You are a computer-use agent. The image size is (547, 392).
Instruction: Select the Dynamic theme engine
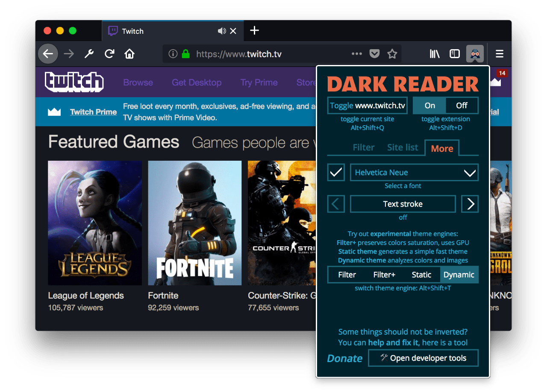pos(459,275)
